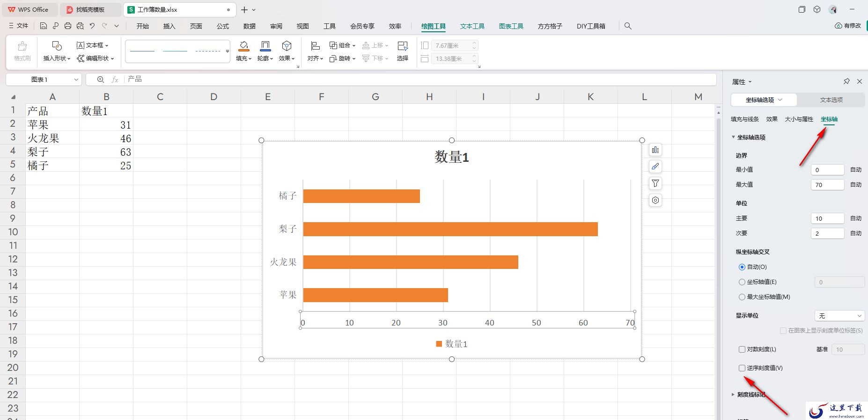Open new tab options dropdown arrow
868x420 pixels.
[254, 9]
